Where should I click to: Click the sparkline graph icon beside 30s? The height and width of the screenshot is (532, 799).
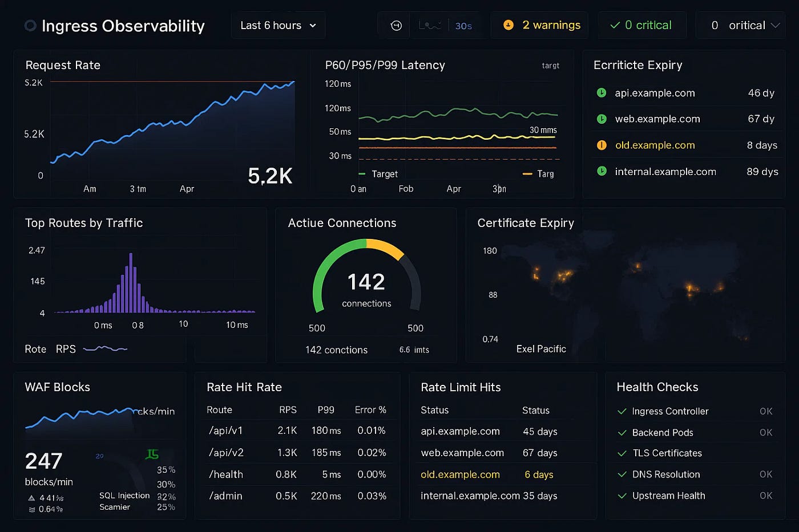tap(430, 25)
